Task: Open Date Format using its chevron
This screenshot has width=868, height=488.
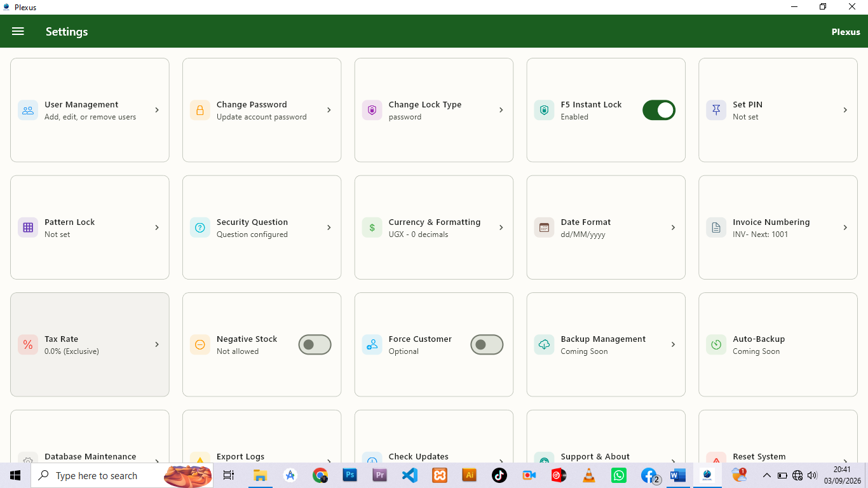Action: (674, 227)
